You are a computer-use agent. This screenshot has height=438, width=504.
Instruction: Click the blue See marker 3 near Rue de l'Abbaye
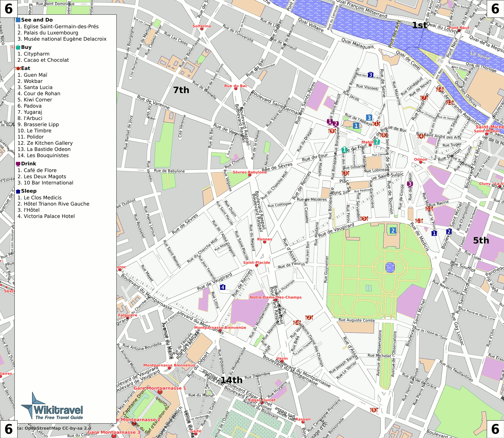point(369,118)
